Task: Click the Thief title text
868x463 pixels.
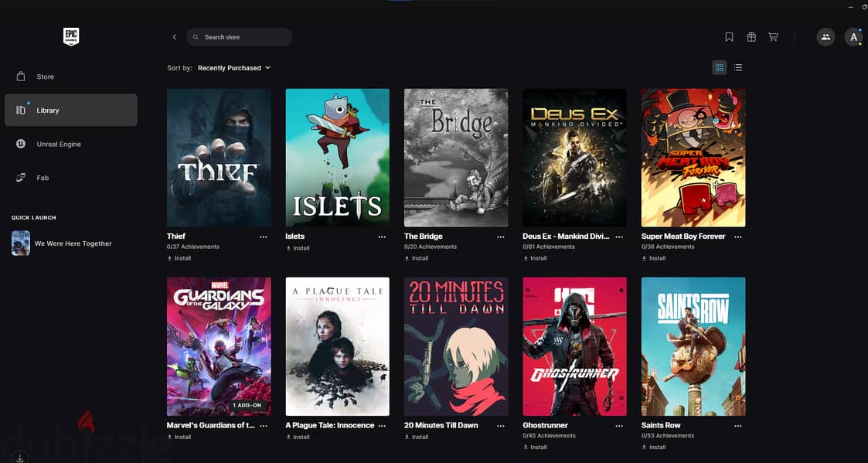Action: (176, 237)
